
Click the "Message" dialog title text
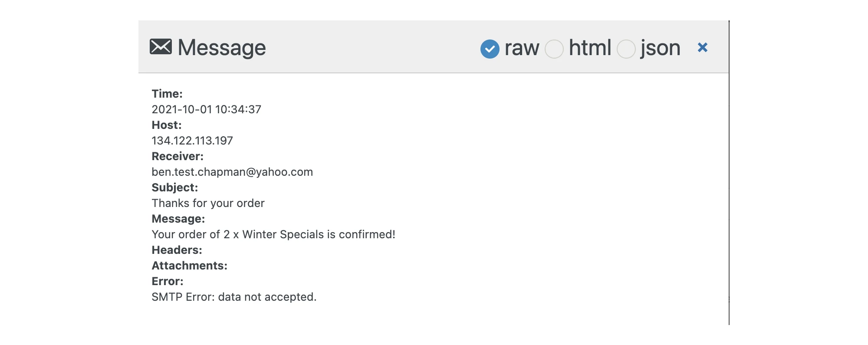click(222, 48)
